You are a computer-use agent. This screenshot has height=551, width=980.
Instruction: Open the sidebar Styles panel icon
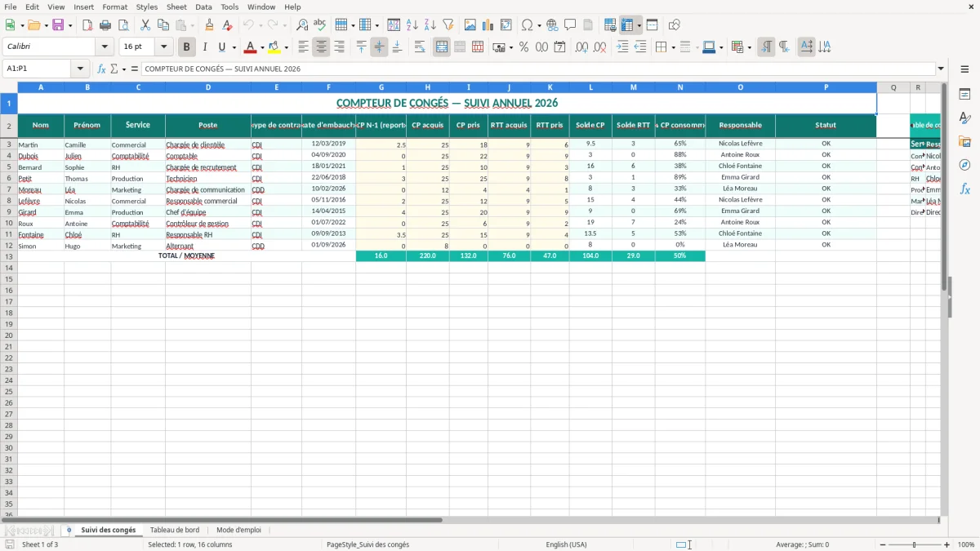[x=964, y=118]
